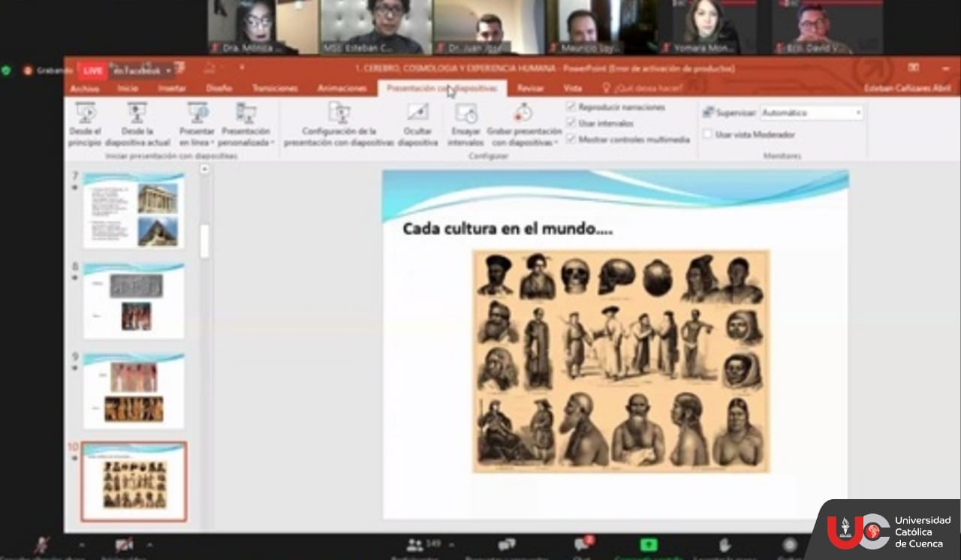This screenshot has width=961, height=560.
Task: Enable Usar vista Moderador checkbox
Action: 707,134
